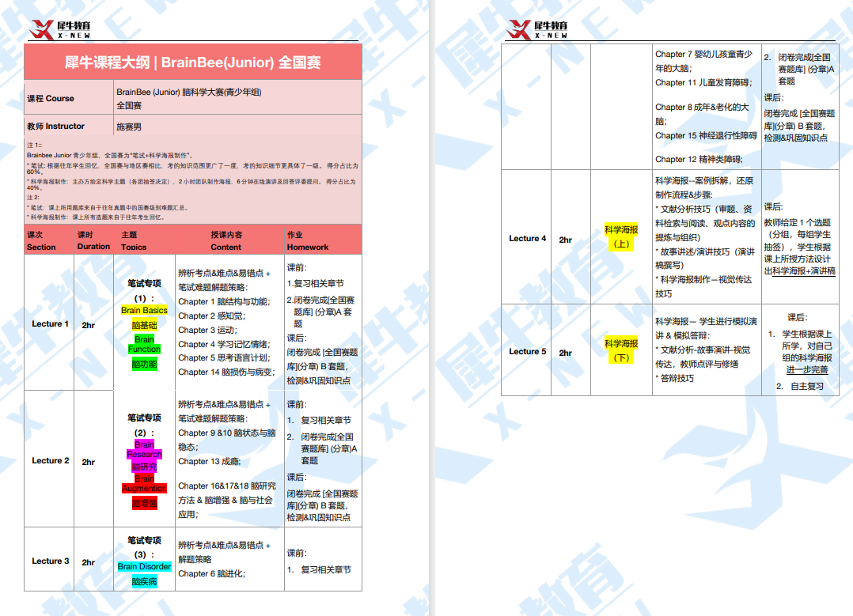Select the '课程 Course' label cell
The width and height of the screenshot is (853, 616).
pyautogui.click(x=69, y=98)
